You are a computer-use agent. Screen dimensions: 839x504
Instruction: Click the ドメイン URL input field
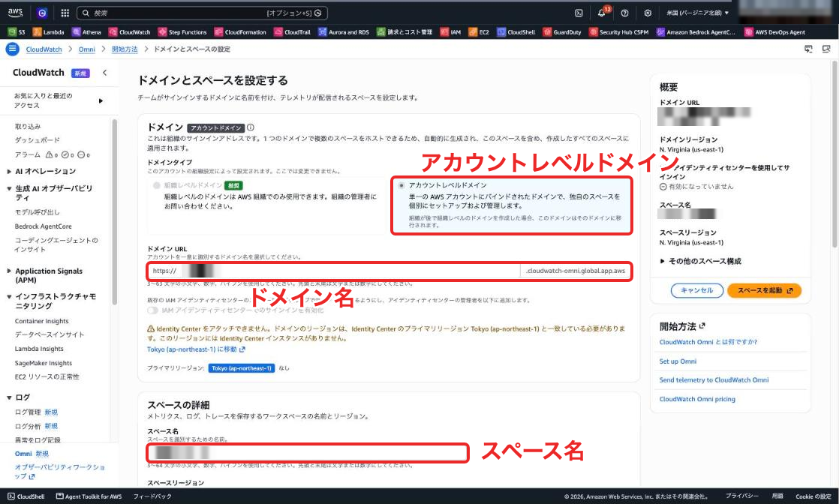click(x=334, y=271)
